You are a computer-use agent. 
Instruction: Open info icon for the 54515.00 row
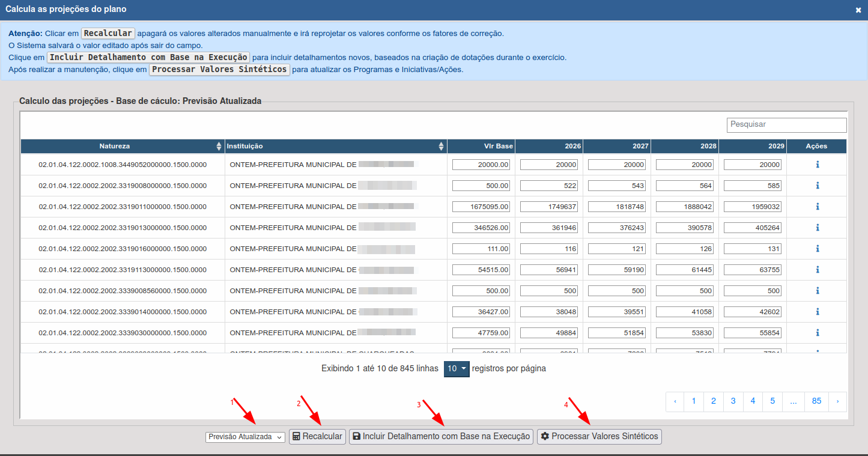pyautogui.click(x=817, y=270)
